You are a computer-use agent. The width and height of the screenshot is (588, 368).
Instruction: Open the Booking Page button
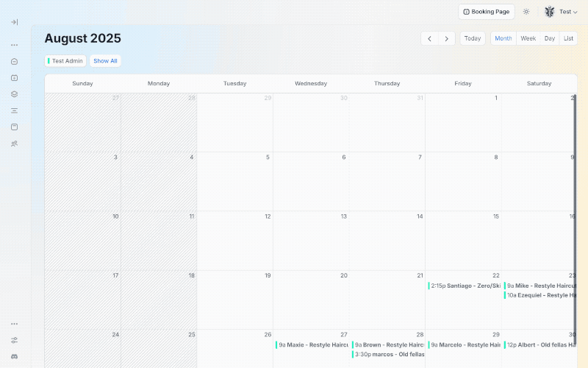coord(487,12)
